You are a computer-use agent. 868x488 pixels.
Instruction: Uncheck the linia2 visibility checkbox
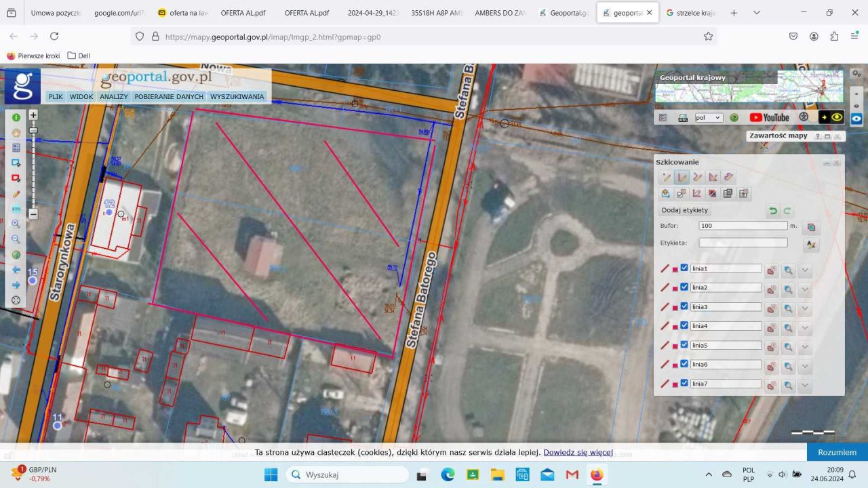tap(684, 287)
